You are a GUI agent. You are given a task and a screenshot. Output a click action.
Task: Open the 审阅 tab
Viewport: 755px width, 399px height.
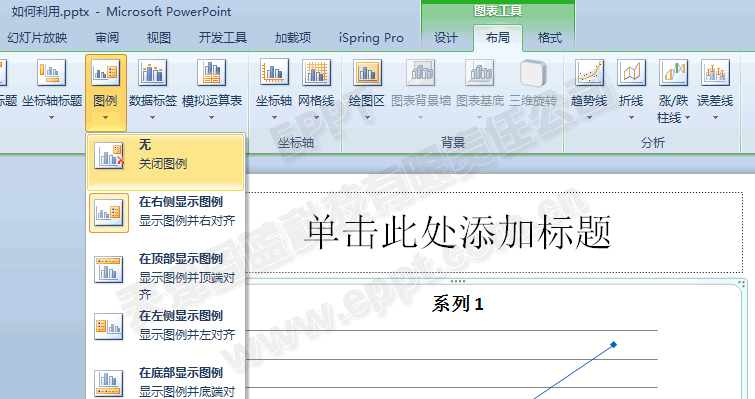coord(107,38)
